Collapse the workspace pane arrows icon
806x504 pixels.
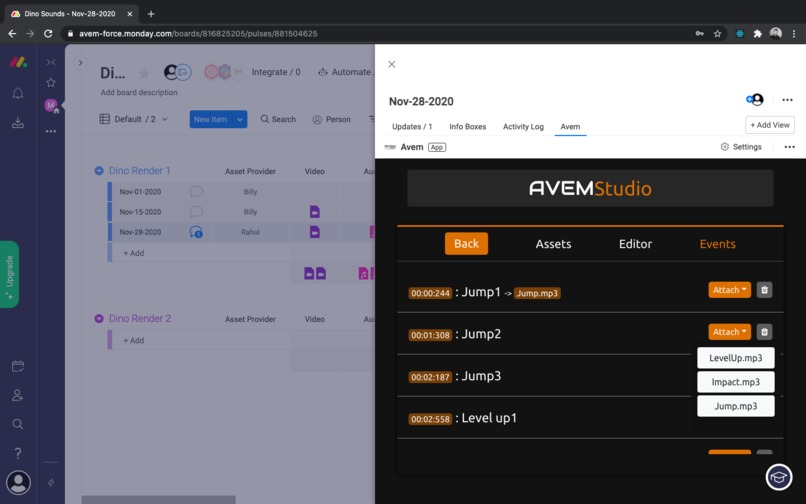(x=51, y=62)
